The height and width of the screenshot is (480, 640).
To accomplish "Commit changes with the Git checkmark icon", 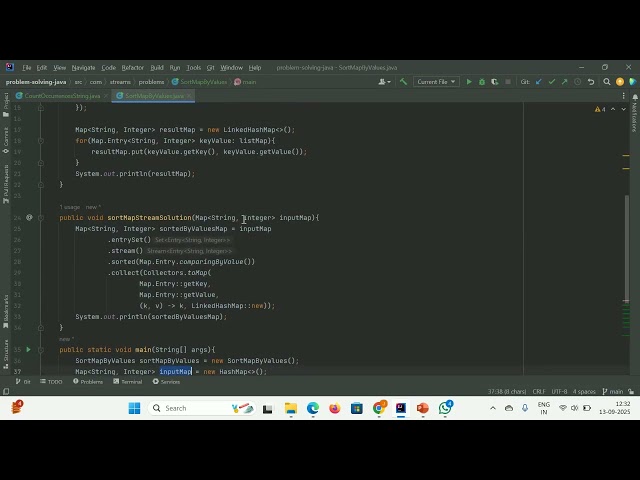I will [x=552, y=82].
